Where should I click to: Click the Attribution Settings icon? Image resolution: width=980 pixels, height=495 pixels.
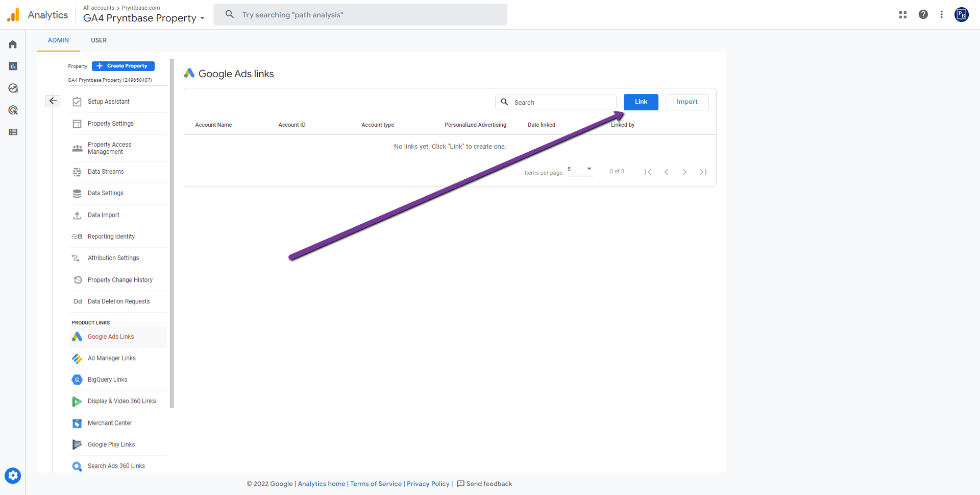pyautogui.click(x=76, y=258)
